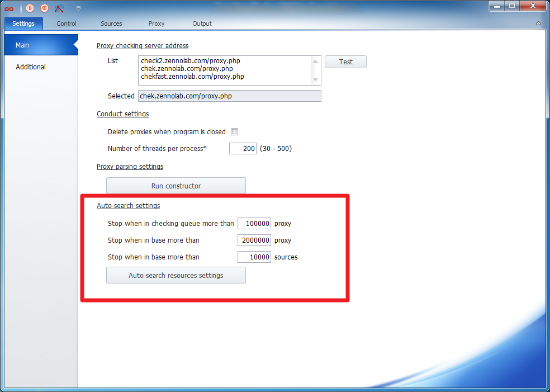This screenshot has height=392, width=550.
Task: Select the Main settings section
Action: pos(41,45)
